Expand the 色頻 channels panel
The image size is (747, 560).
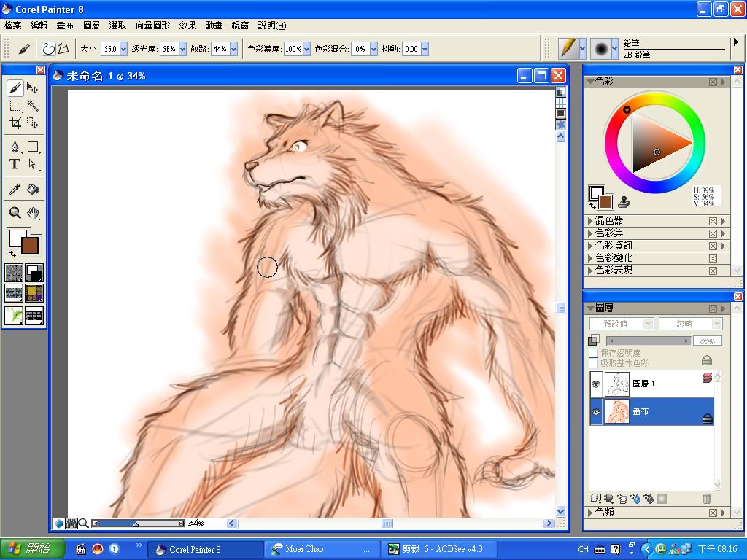point(591,513)
